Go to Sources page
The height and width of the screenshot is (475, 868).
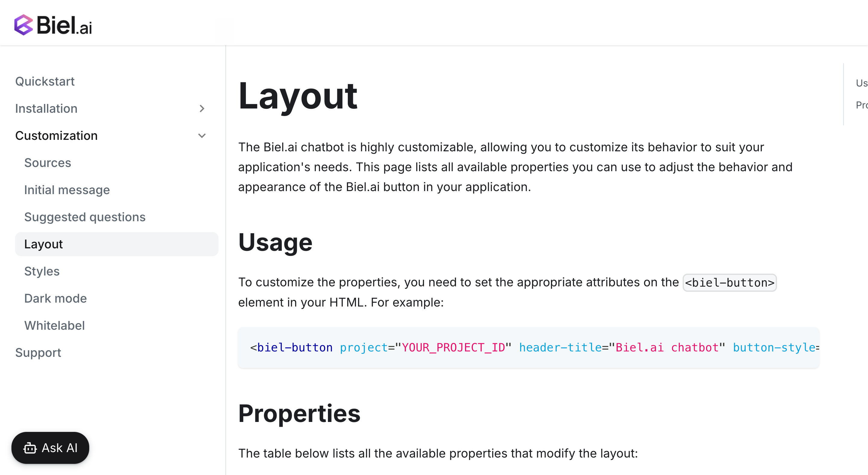(48, 163)
